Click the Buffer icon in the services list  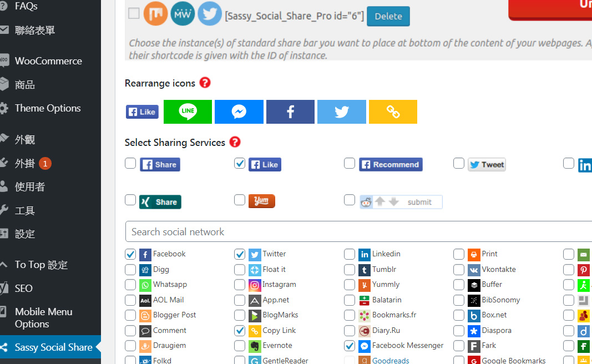point(474,285)
